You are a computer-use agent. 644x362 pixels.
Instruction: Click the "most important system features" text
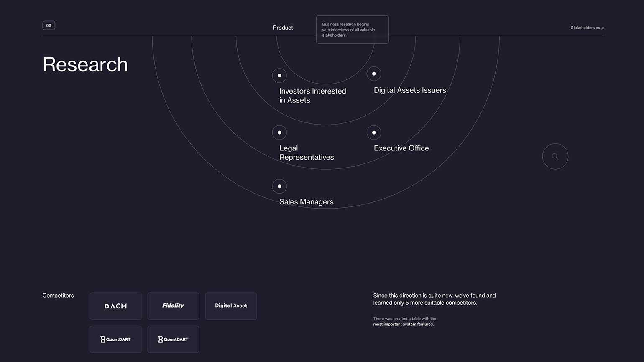click(x=403, y=324)
